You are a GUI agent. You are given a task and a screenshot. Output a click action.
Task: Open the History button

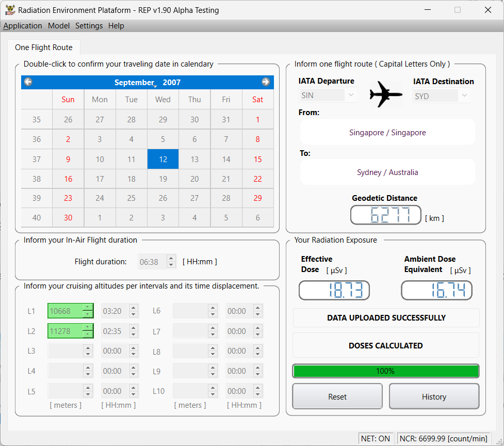433,396
